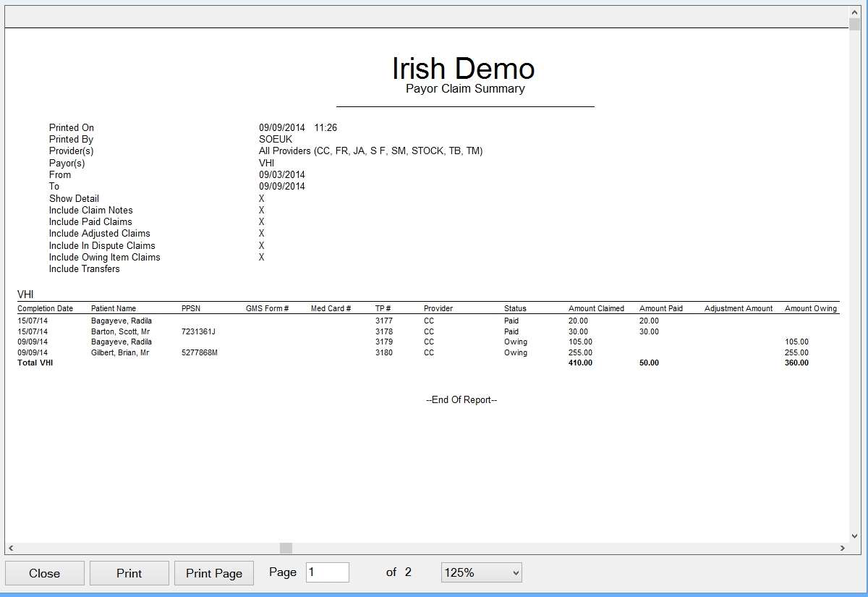Viewport: 868px width, 597px height.
Task: Grab the horizontal scrollbar thumb
Action: 286,549
